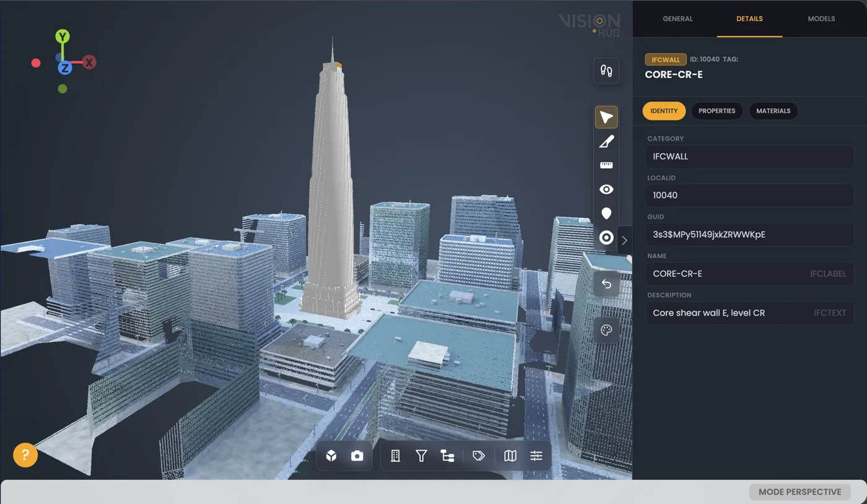Take a snapshot with the camera icon
This screenshot has height=504, width=867.
coord(357,456)
